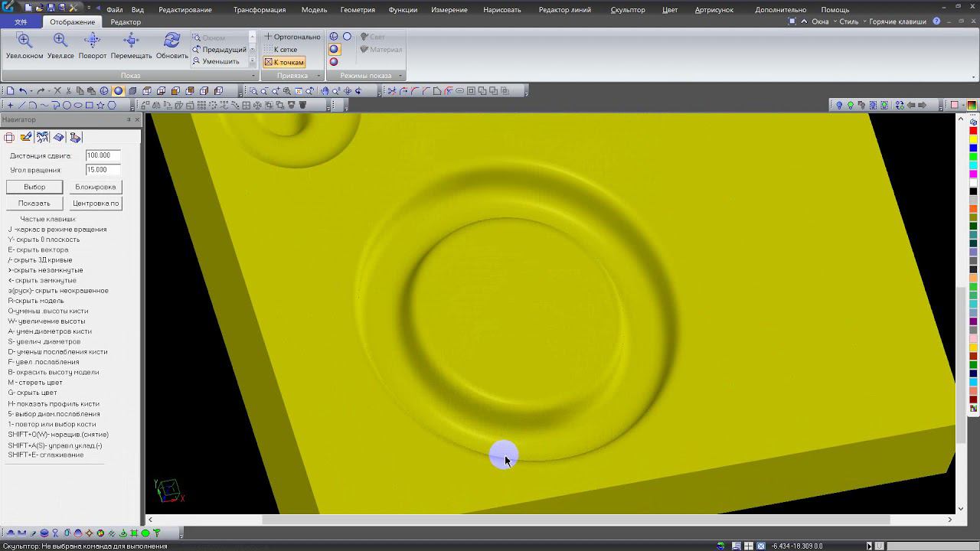Click the Увел.все zoom all icon
The width and height of the screenshot is (980, 551).
click(x=60, y=41)
